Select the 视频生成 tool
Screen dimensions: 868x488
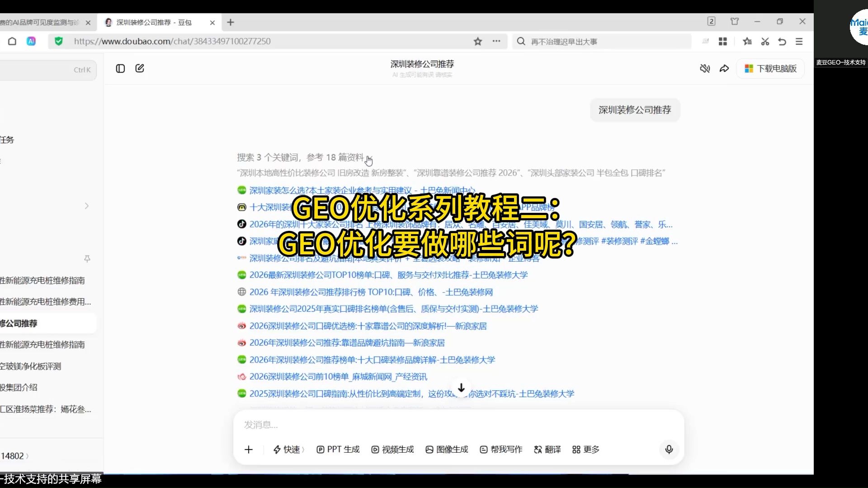coord(392,450)
